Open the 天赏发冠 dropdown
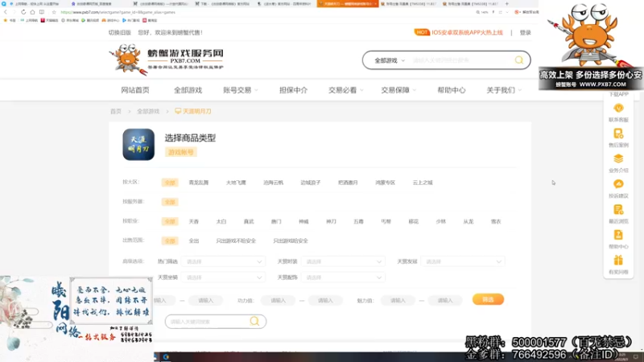Viewport: 644px width, 362px height. pos(462,261)
